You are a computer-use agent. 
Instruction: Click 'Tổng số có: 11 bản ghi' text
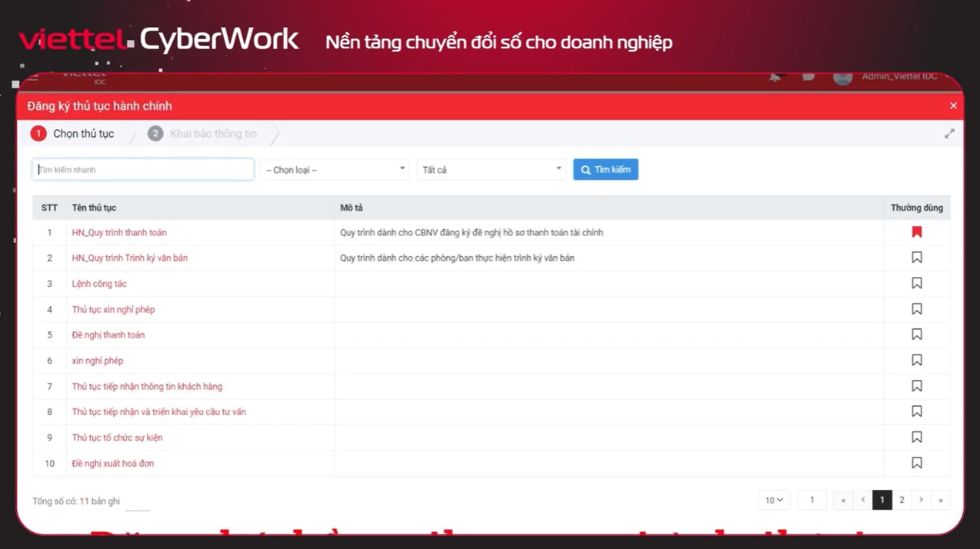(76, 501)
